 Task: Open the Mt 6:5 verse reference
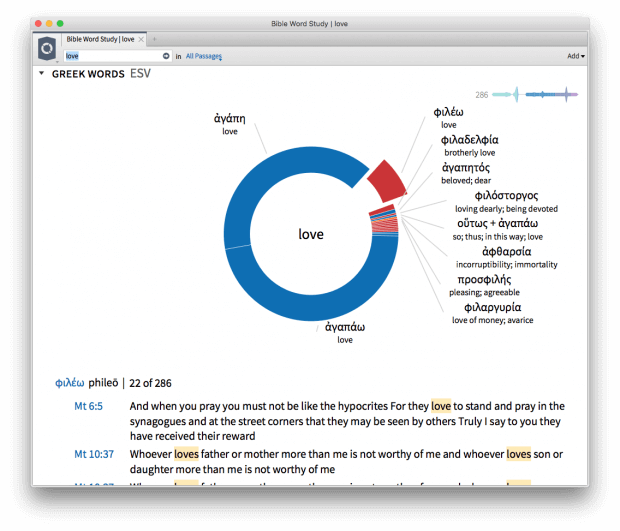(88, 406)
